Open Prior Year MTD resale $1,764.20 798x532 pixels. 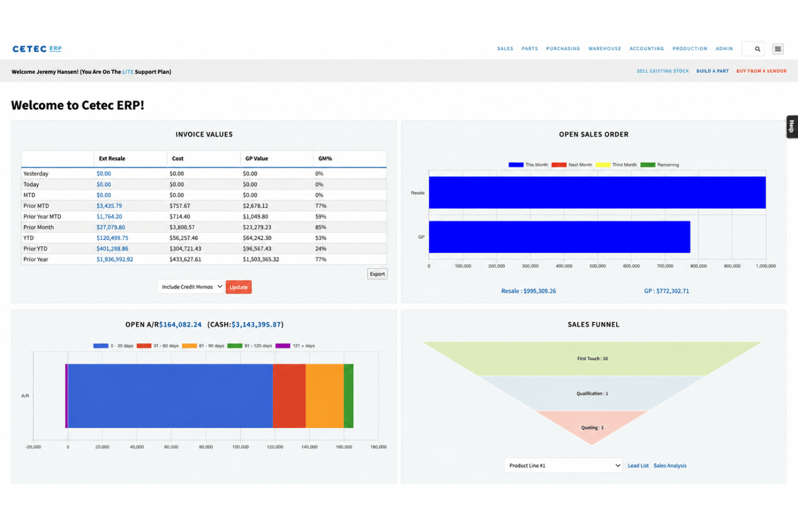[x=109, y=217]
